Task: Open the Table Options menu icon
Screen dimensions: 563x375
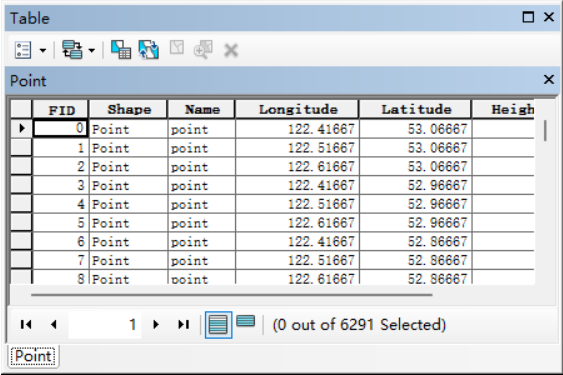Action: (23, 50)
